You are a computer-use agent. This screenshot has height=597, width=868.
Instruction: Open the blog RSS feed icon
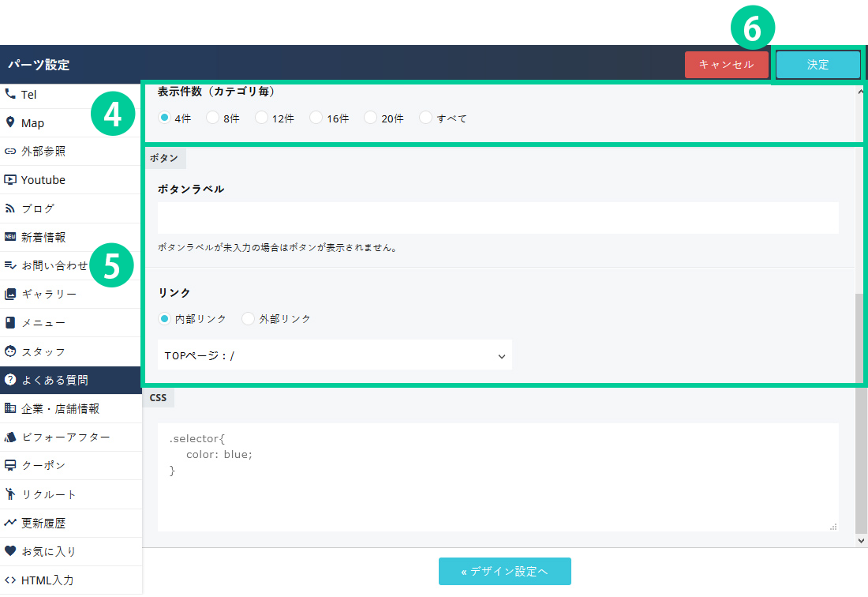coord(10,208)
